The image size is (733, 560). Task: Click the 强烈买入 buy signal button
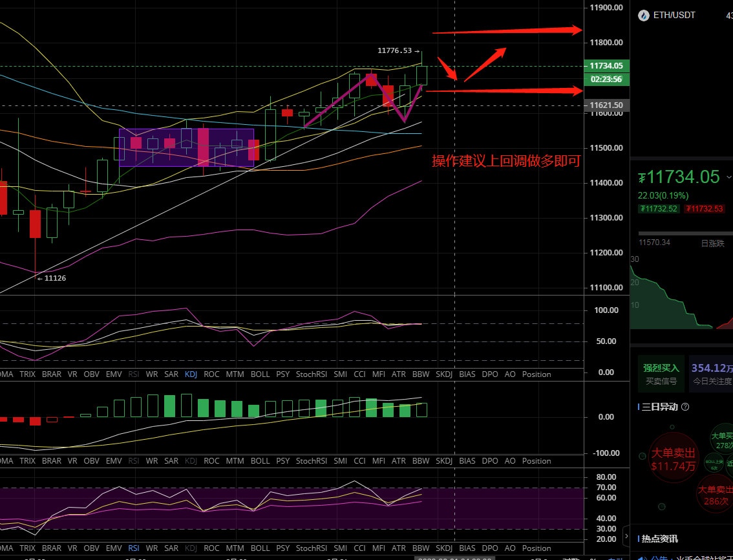[x=661, y=373]
